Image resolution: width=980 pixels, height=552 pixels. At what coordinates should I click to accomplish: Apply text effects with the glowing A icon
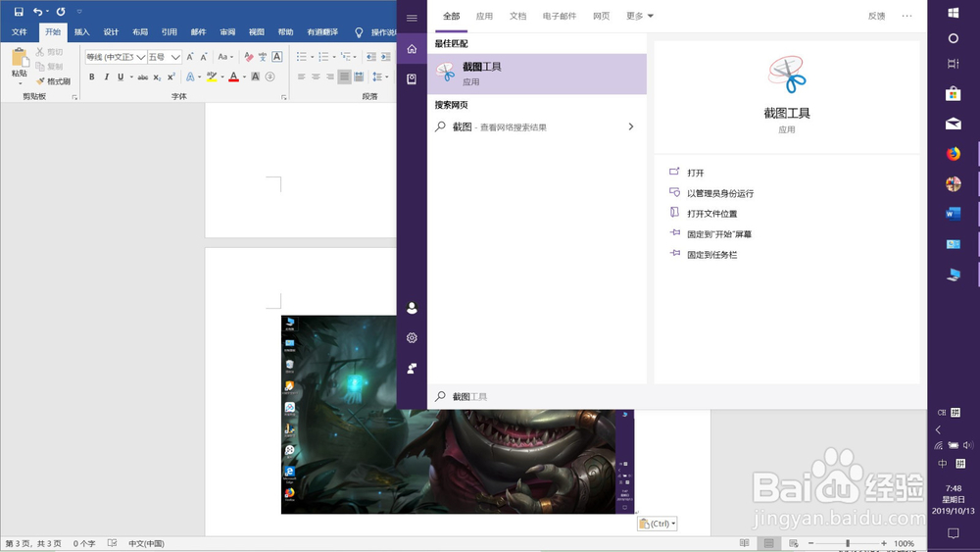pos(190,76)
